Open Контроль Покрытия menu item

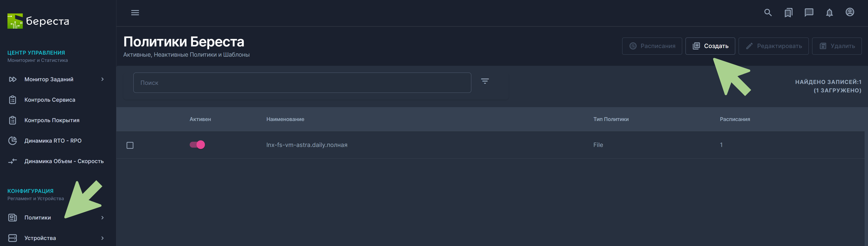point(52,120)
